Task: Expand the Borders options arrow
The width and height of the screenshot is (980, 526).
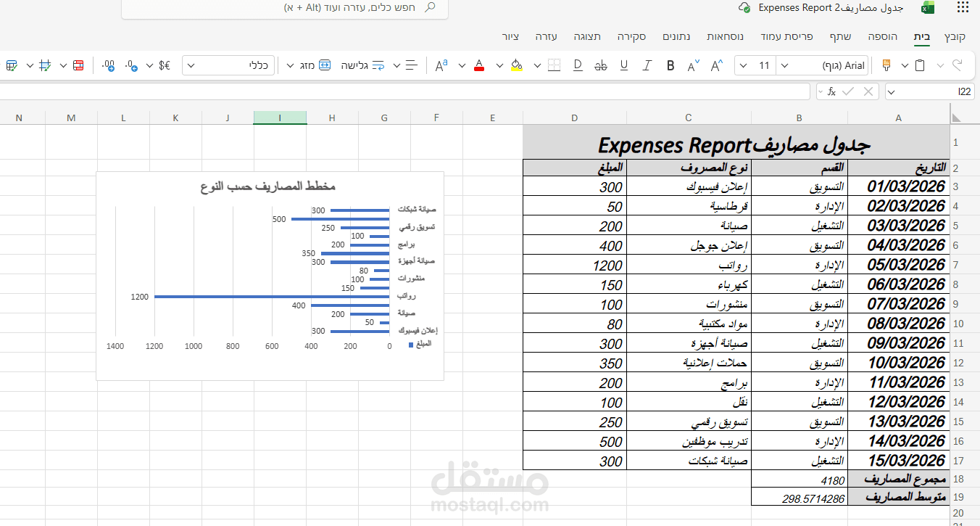Action: click(537, 65)
